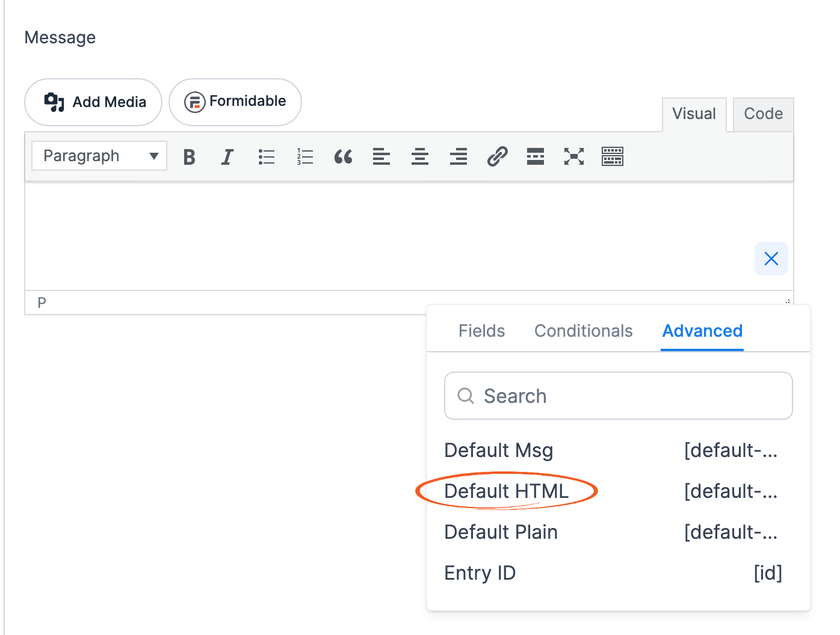Click inside the message editor body
Image resolution: width=840 pixels, height=635 pixels.
point(409,236)
